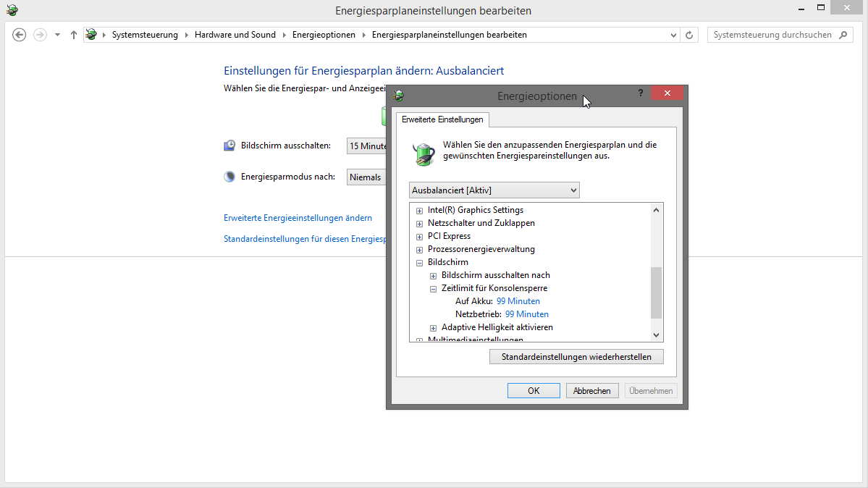Click the Systemsteuerung durchsuchen search field
The width and height of the screenshot is (868, 488).
click(772, 35)
